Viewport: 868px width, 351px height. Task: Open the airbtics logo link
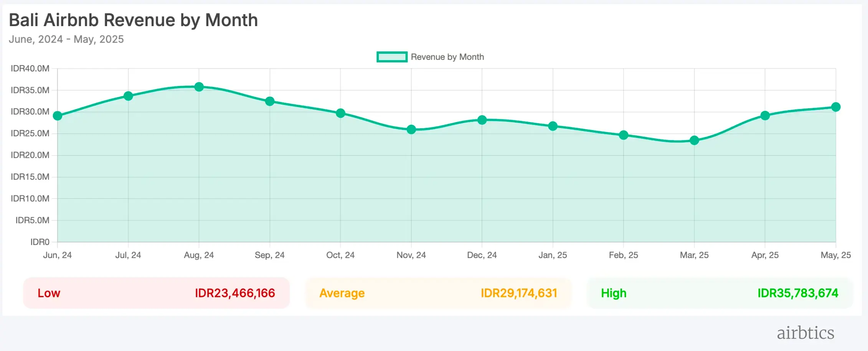click(805, 333)
